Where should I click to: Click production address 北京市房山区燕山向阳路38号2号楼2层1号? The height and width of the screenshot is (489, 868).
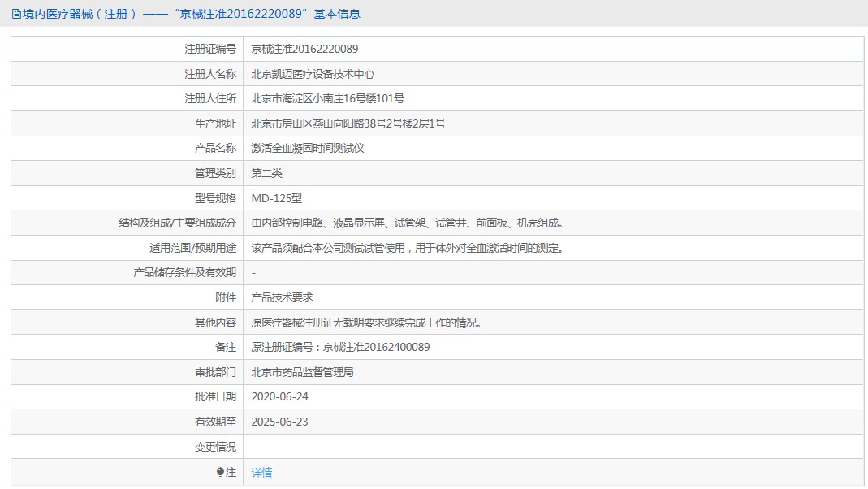[348, 123]
